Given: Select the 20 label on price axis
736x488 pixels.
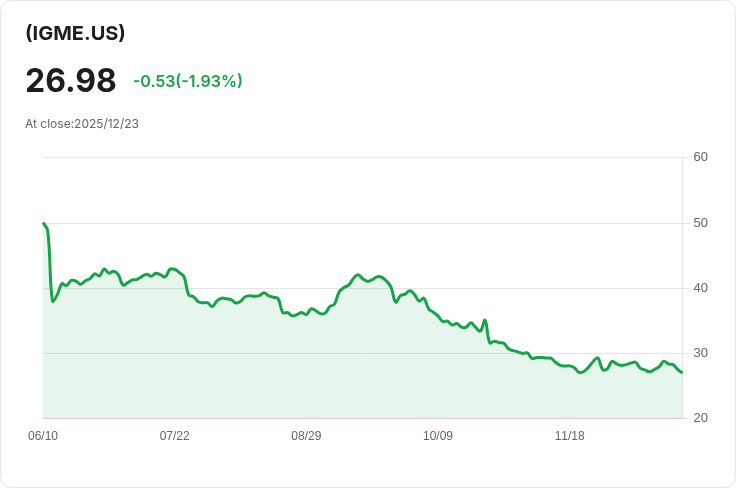Looking at the screenshot, I should [700, 418].
